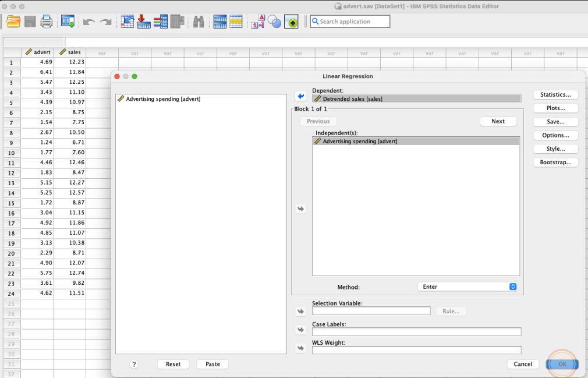Click sales cell with value 11.51
Image resolution: width=588 pixels, height=378 pixels.
(x=70, y=293)
